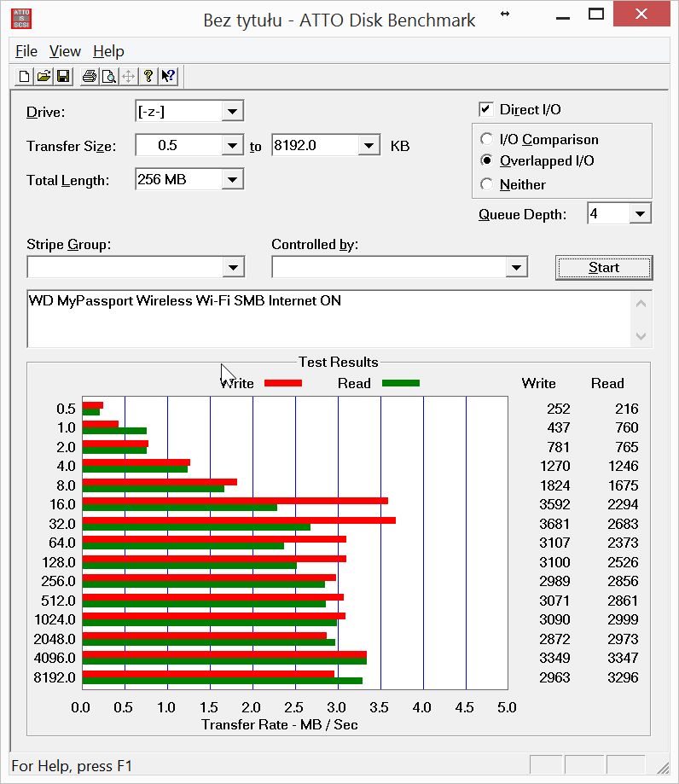679x784 pixels.
Task: Click the 3347 read value for 4096.0
Action: [623, 658]
